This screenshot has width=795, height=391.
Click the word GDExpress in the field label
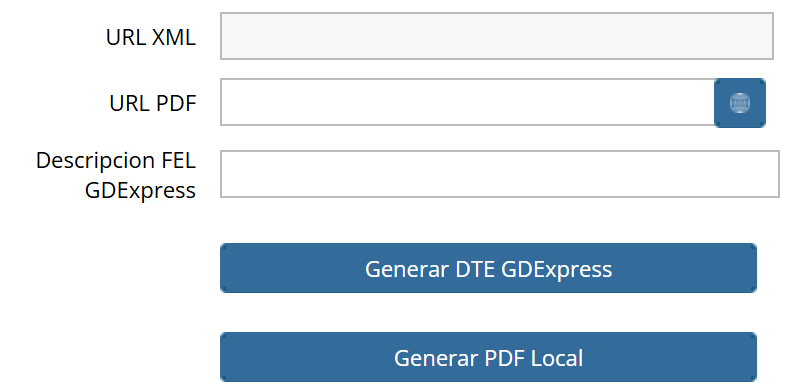[x=140, y=191]
